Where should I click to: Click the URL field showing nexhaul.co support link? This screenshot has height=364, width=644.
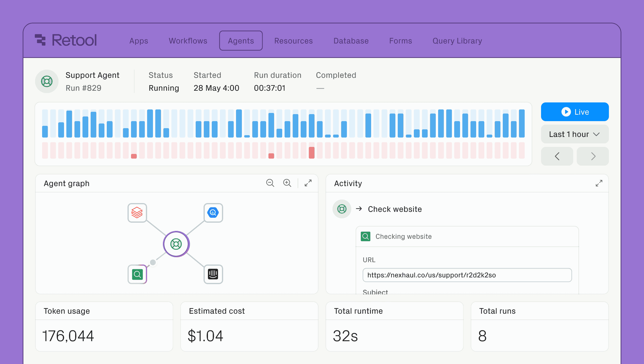467,275
